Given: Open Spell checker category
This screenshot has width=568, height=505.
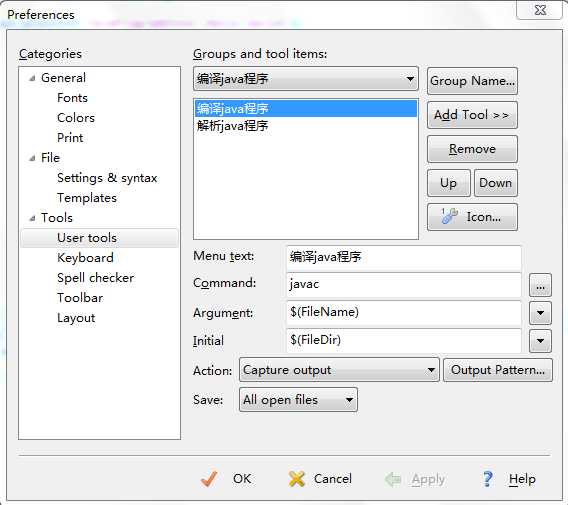Looking at the screenshot, I should (x=96, y=278).
